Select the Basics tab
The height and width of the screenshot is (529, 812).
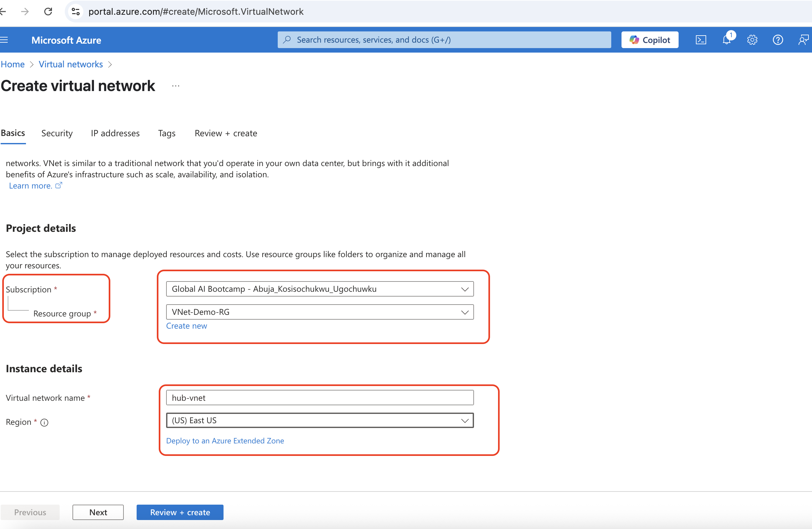[13, 133]
